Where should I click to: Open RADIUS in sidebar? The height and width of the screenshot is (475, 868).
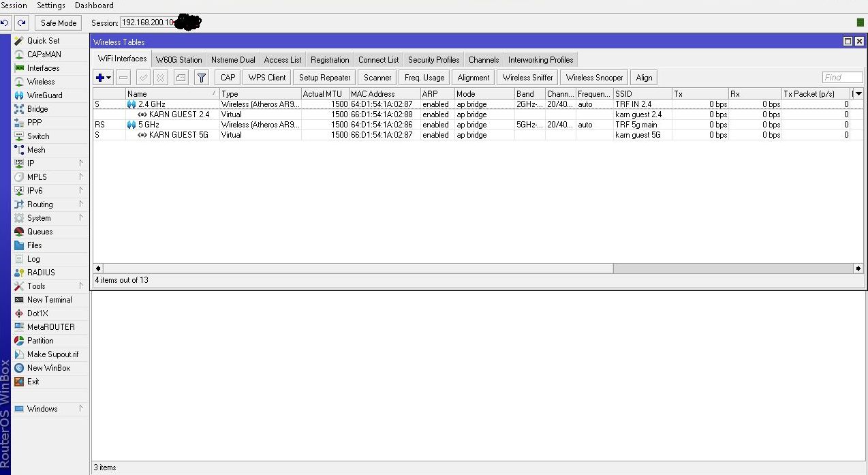pos(41,273)
